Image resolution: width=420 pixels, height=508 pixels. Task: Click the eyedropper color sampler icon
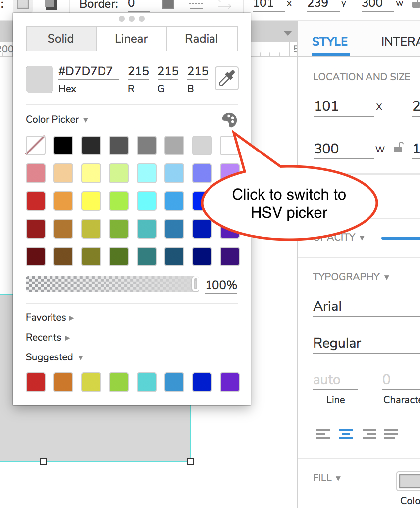point(227,78)
